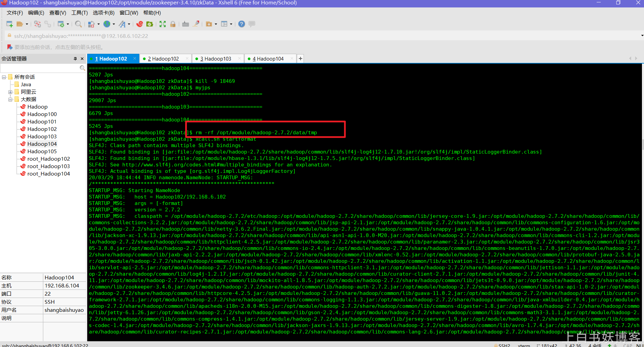Expand the 阿里云 folder
This screenshot has height=347, width=644.
[10, 92]
